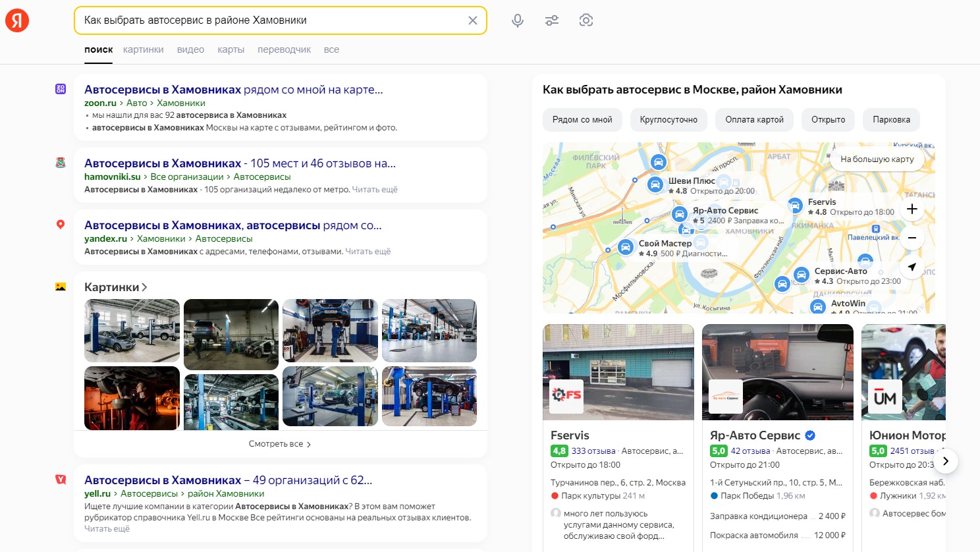Viewport: 980px width, 552px height.
Task: Expand the Картинки section header
Action: [115, 287]
